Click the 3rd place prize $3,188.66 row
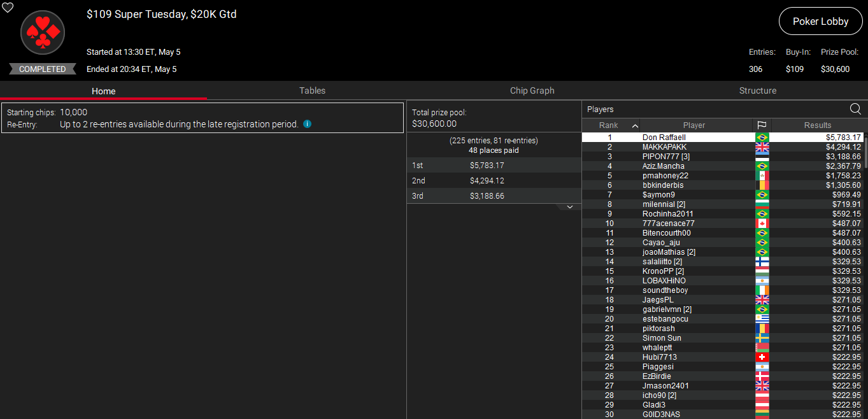This screenshot has height=419, width=868. 494,196
